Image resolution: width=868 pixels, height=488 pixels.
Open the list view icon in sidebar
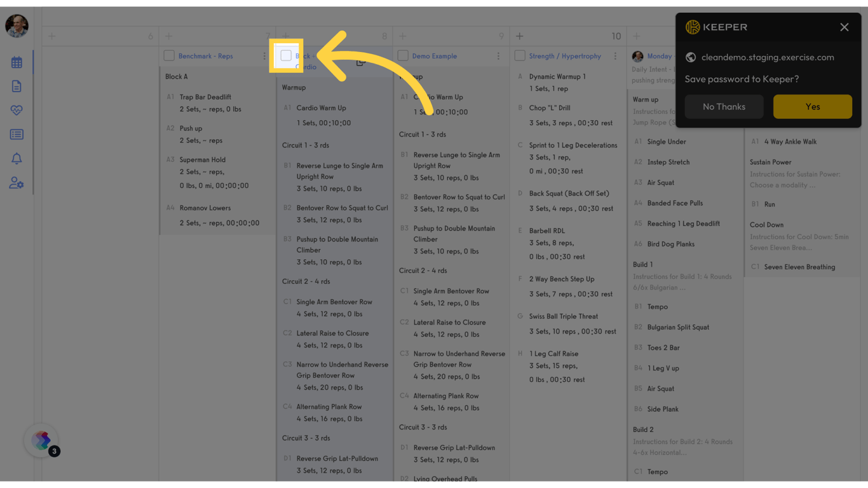[17, 134]
